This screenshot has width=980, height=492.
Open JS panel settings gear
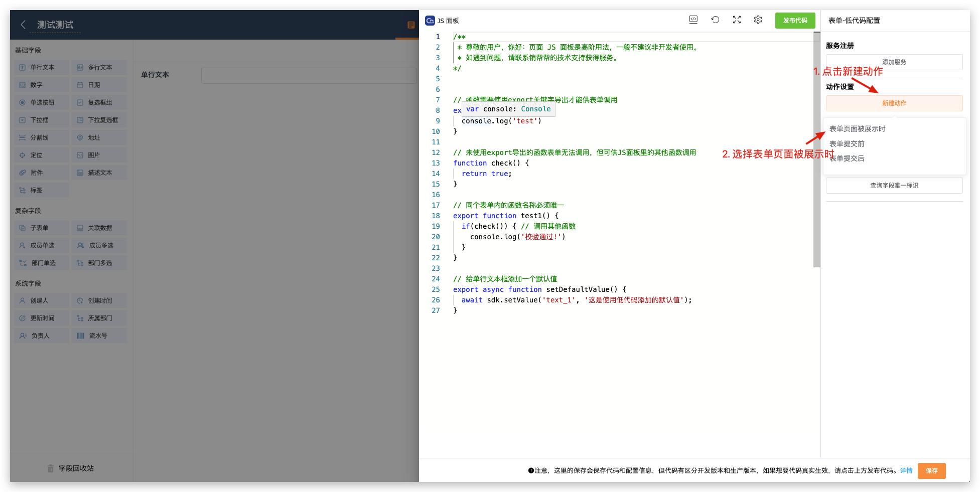[758, 20]
